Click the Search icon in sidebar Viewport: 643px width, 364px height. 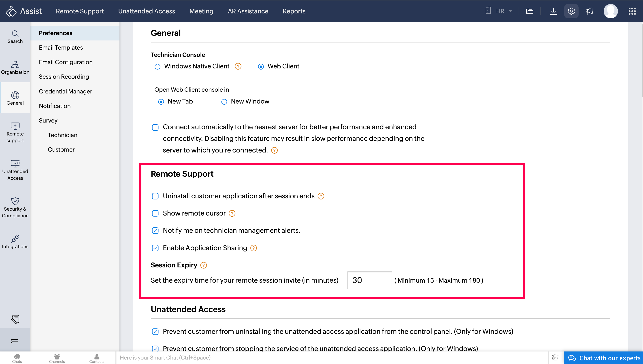pos(15,37)
